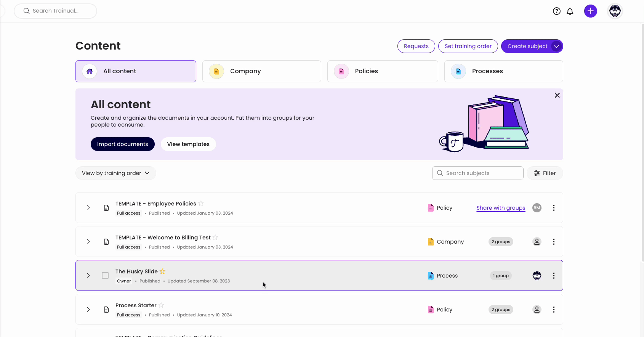The width and height of the screenshot is (644, 337).
Task: Switch to the Policies tab
Action: tap(383, 71)
